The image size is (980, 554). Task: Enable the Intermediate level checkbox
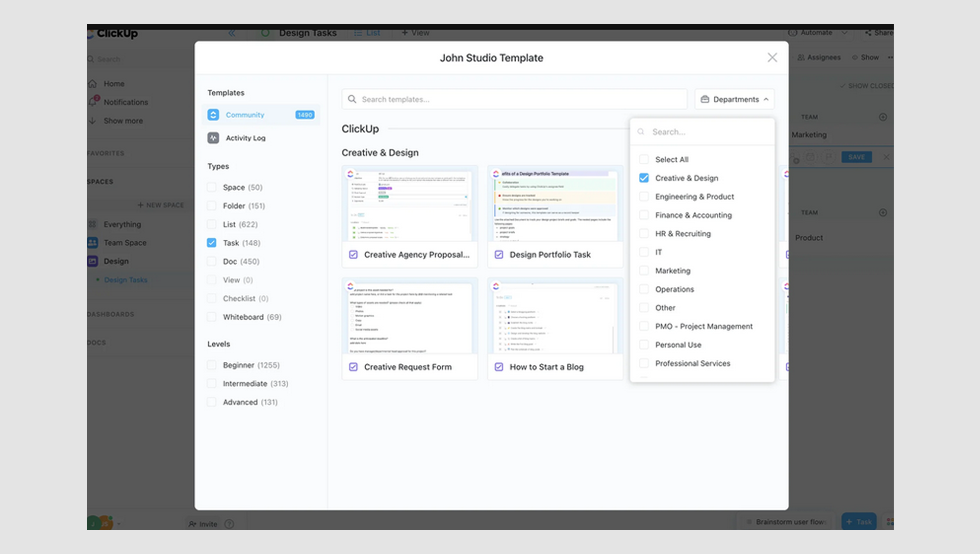point(211,383)
